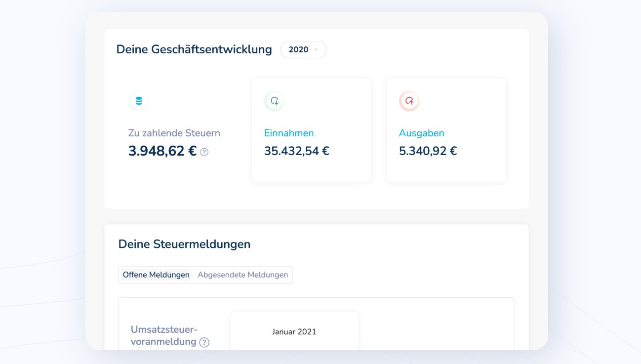Viewport: 641px width, 364px height.
Task: Open help icon beside Umsatzsteuervoranmeldung
Action: [x=204, y=342]
